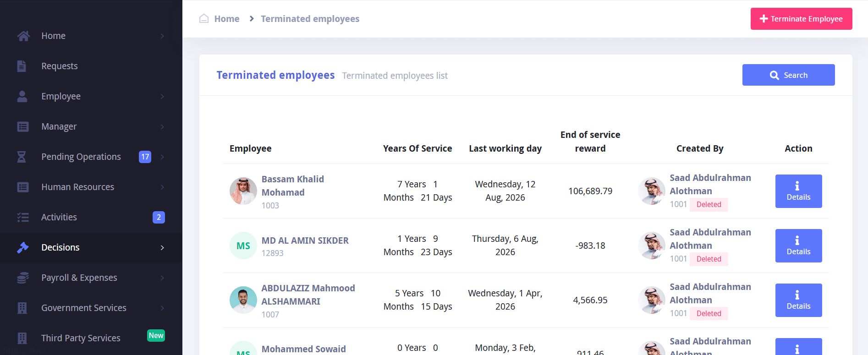Click the Activities 2 badge
868x355 pixels.
pos(159,217)
